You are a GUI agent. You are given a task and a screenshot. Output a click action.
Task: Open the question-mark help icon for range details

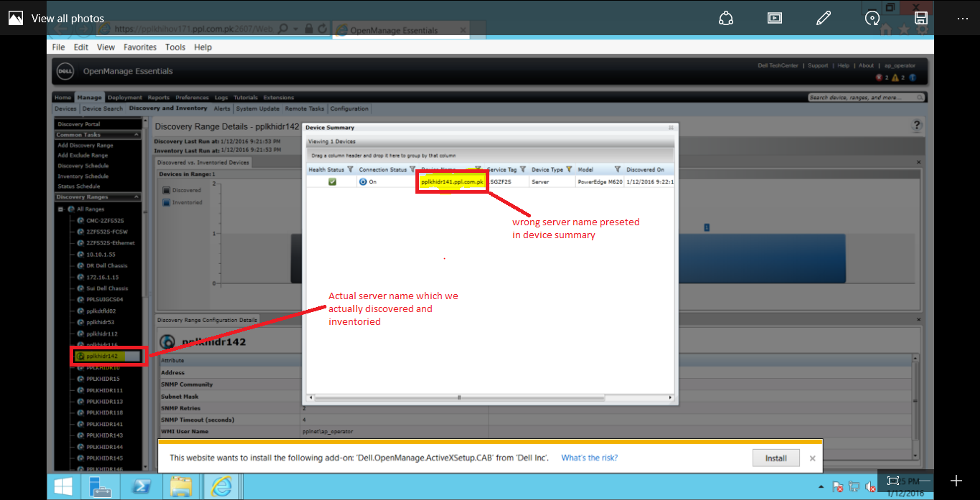coord(917,126)
